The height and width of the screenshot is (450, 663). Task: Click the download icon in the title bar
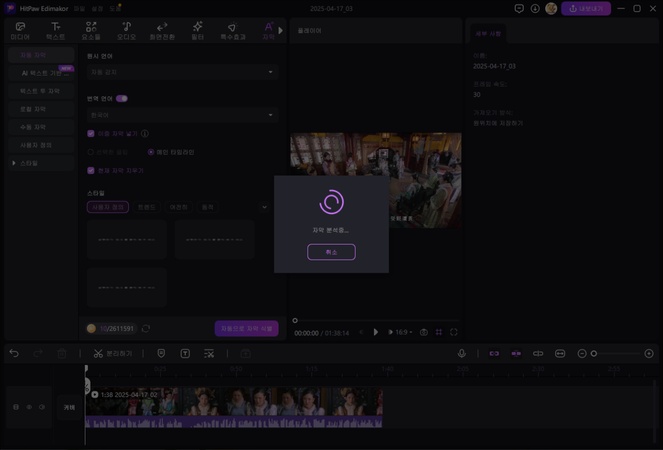[535, 8]
